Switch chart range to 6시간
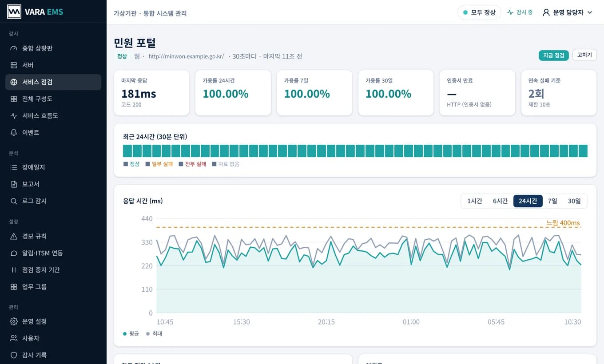604x364 pixels. click(500, 201)
